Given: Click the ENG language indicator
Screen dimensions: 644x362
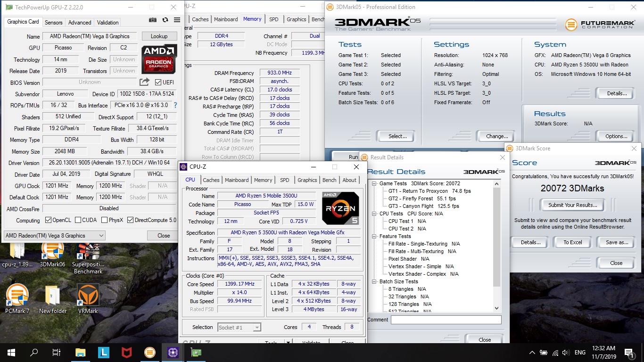Looking at the screenshot, I should point(580,352).
